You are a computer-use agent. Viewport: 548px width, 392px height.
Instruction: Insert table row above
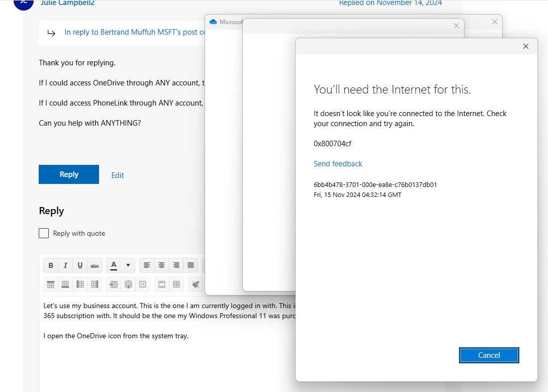(51, 284)
